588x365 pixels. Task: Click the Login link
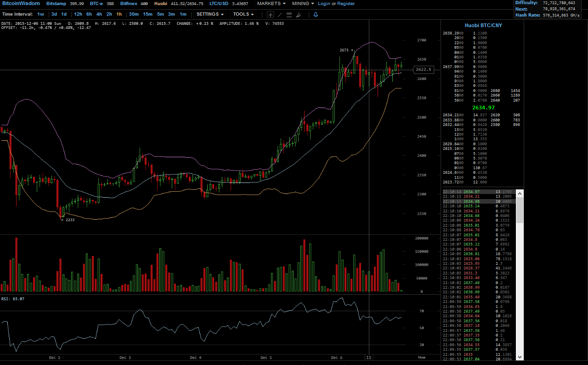[324, 3]
